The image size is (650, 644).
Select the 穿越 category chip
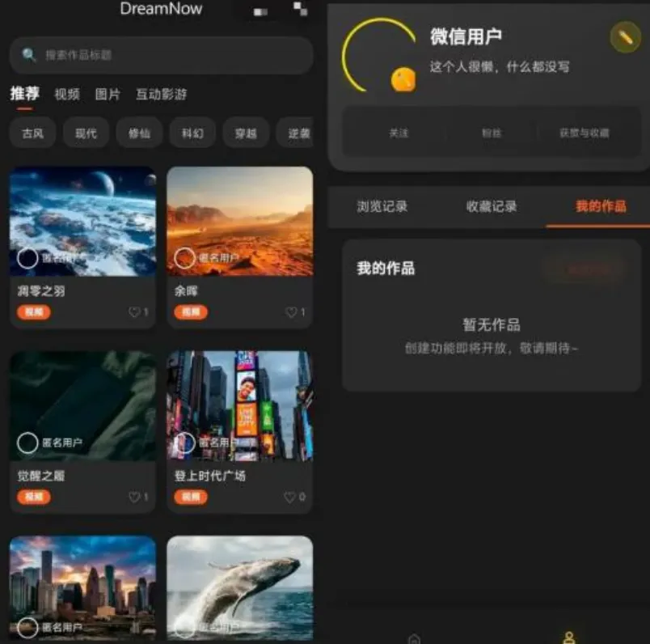coord(246,133)
